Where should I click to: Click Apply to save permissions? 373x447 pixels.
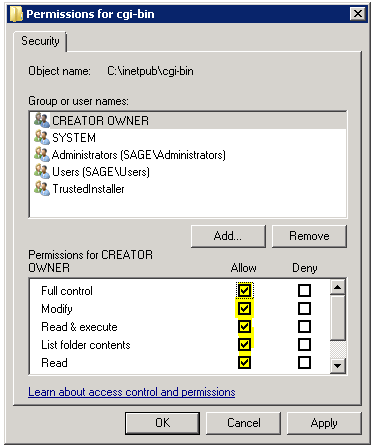tap(324, 423)
